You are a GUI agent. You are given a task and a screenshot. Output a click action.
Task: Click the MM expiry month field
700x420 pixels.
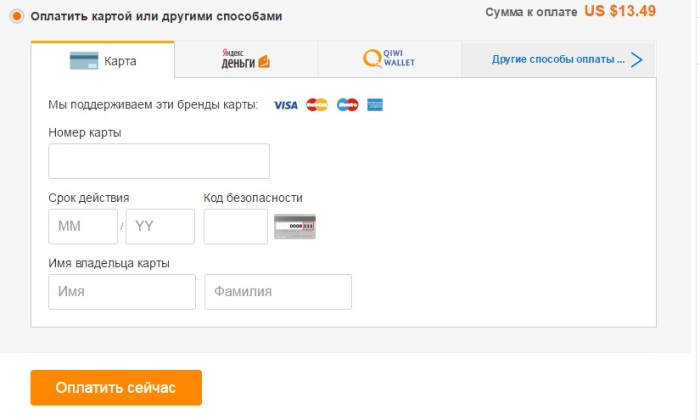[83, 226]
